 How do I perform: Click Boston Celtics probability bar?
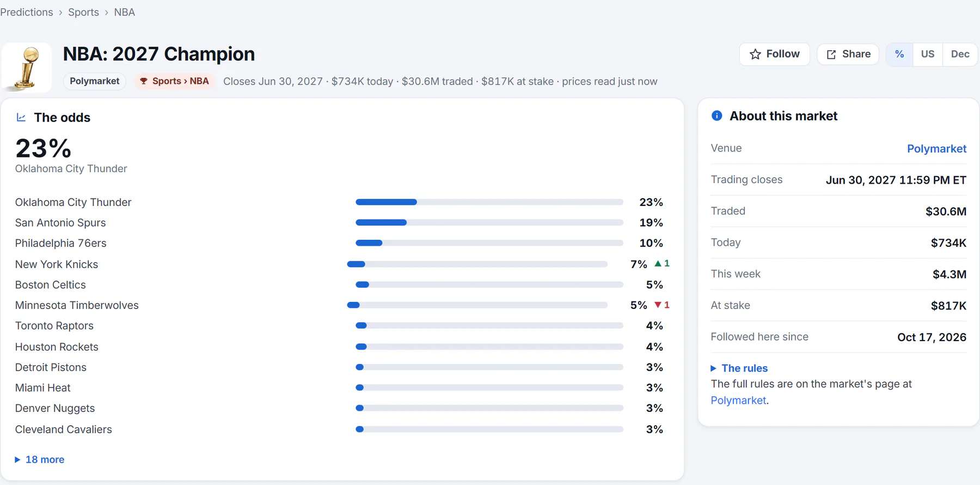[x=489, y=284]
